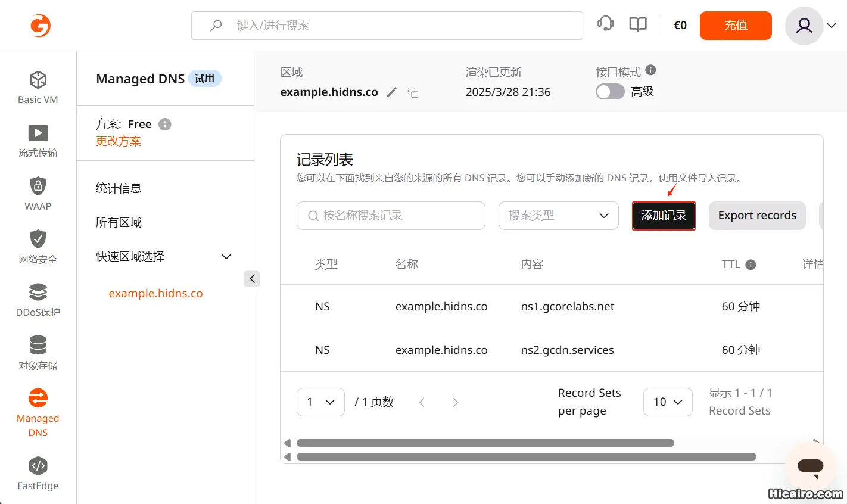The height and width of the screenshot is (504, 847).
Task: Open 统计信息 menu item
Action: click(119, 188)
